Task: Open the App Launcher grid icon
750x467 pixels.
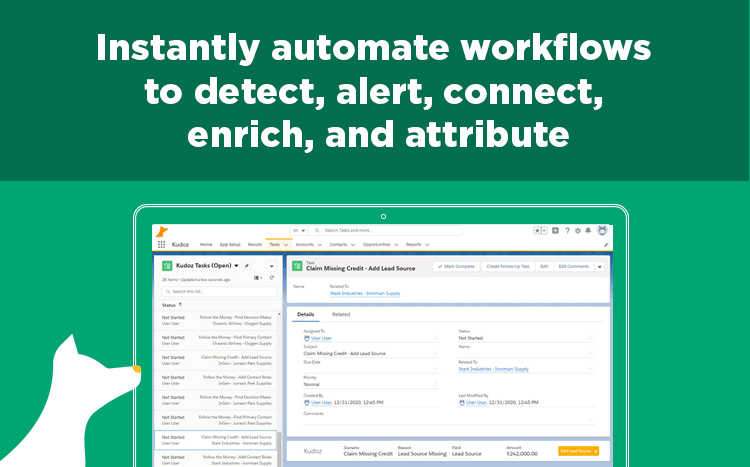Action: click(x=162, y=245)
